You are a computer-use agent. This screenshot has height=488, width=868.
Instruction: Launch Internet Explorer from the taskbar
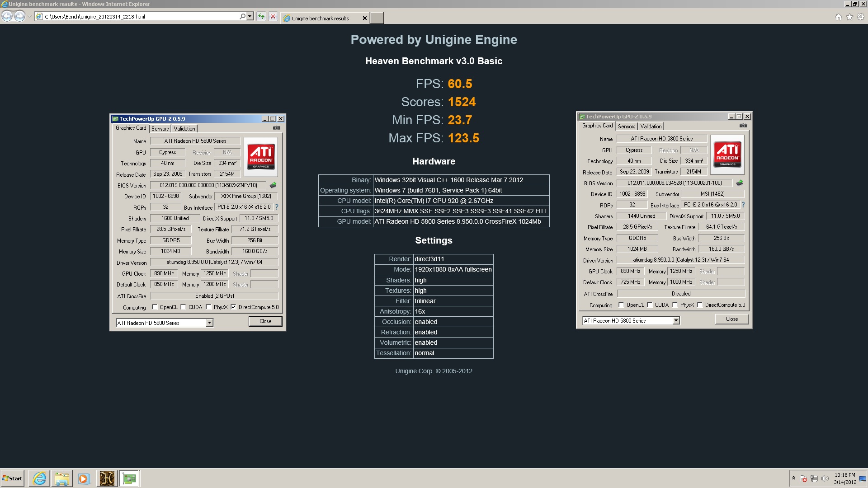(x=40, y=479)
